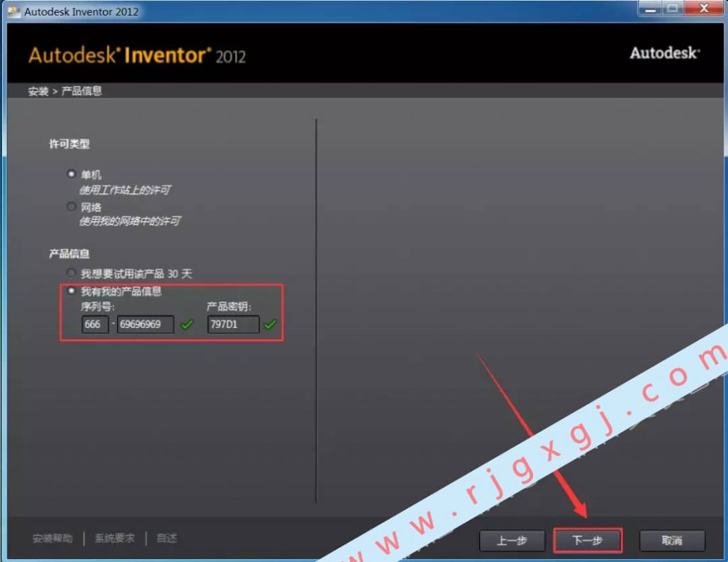Click the 序列号 label

[97, 307]
